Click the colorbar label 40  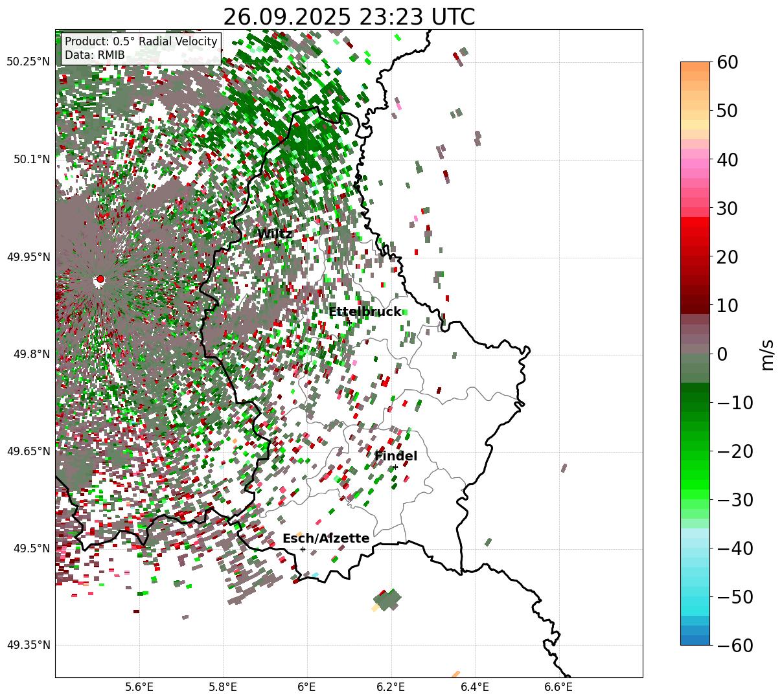pos(727,159)
